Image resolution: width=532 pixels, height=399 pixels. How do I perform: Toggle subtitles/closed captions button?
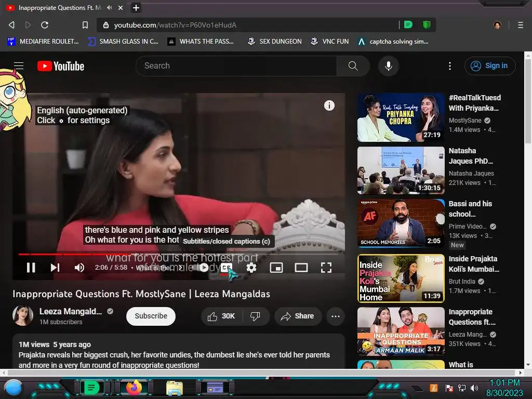(x=227, y=268)
